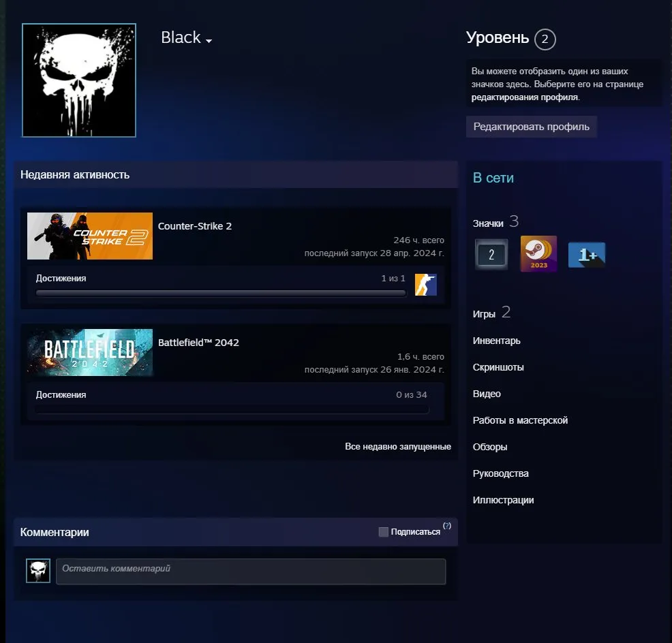Open Counter-Strike 2 game title link
This screenshot has height=643, width=672.
pyautogui.click(x=194, y=226)
